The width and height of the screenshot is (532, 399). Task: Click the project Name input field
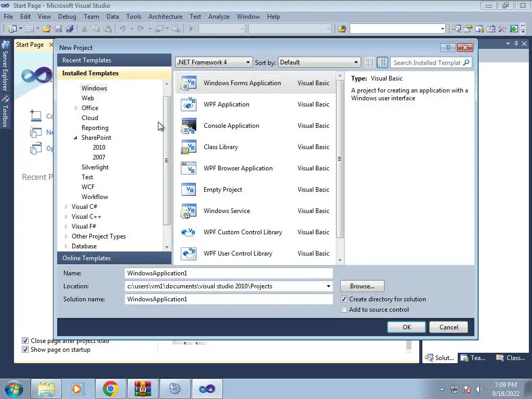229,273
